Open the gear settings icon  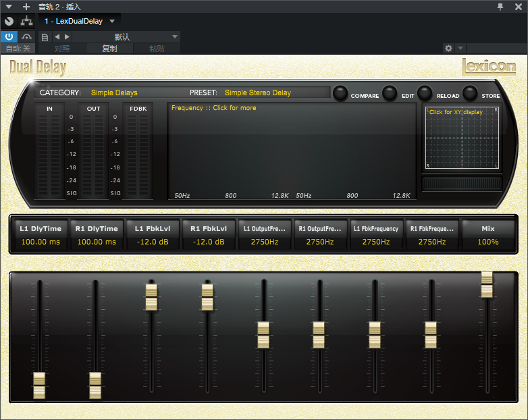pos(448,48)
